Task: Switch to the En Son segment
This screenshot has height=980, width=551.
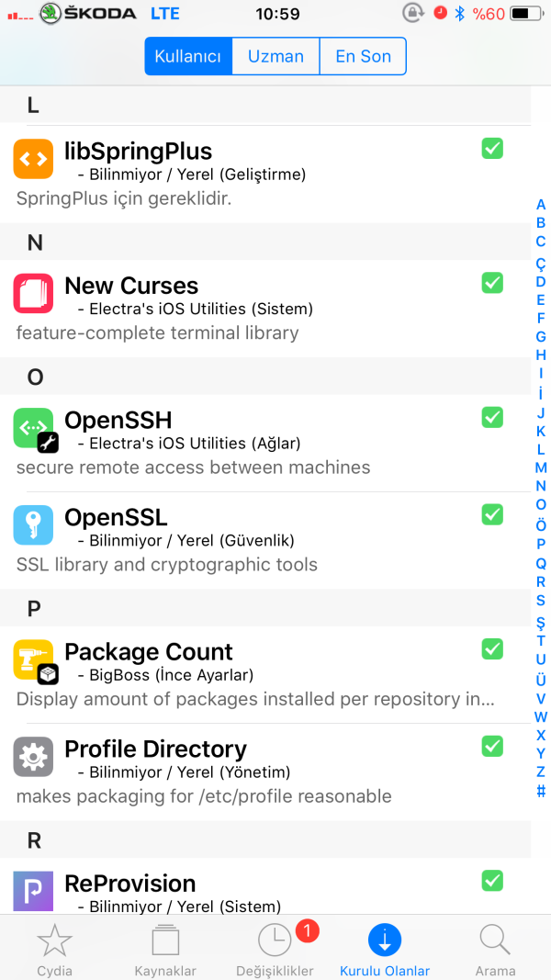Action: coord(363,56)
